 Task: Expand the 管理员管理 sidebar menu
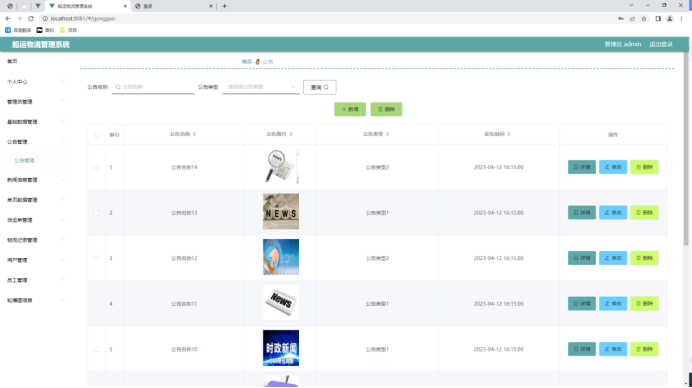tap(35, 102)
